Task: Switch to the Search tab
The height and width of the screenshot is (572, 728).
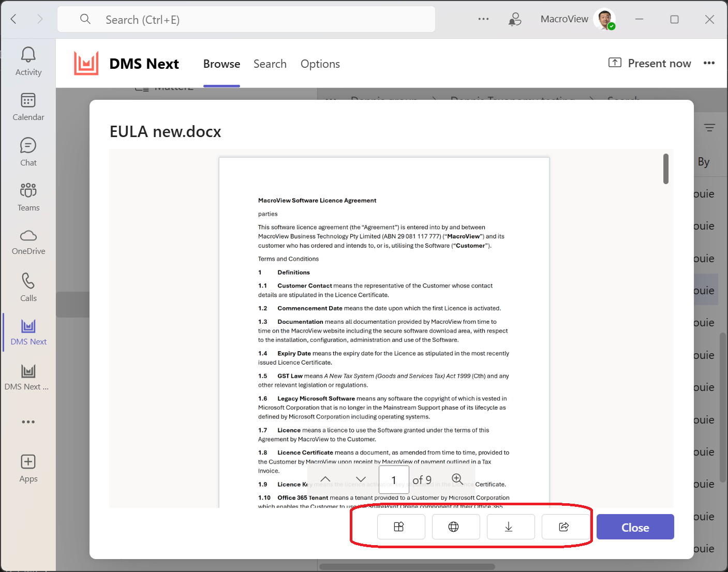Action: (270, 64)
